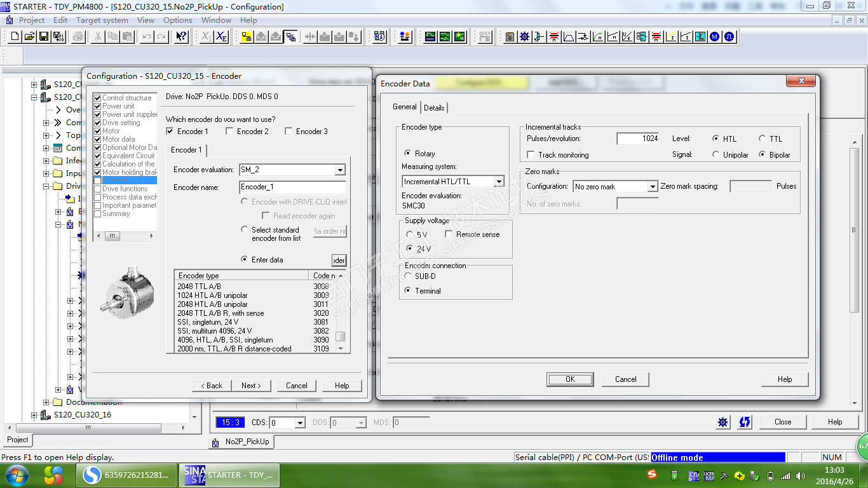Click the highlighted disconnect network toolbar icon
Screen dimensions: 868x488
coord(290,37)
